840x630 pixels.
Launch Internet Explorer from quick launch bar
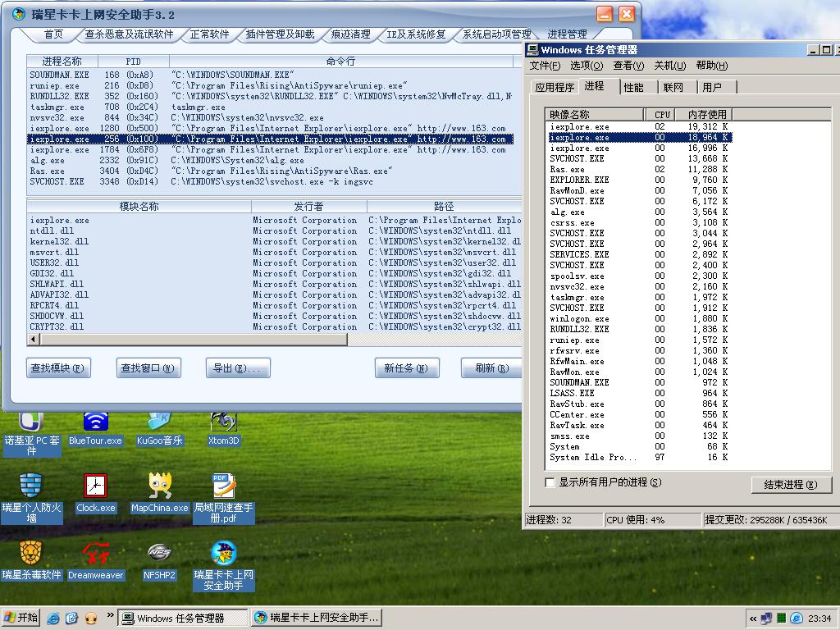(53, 618)
